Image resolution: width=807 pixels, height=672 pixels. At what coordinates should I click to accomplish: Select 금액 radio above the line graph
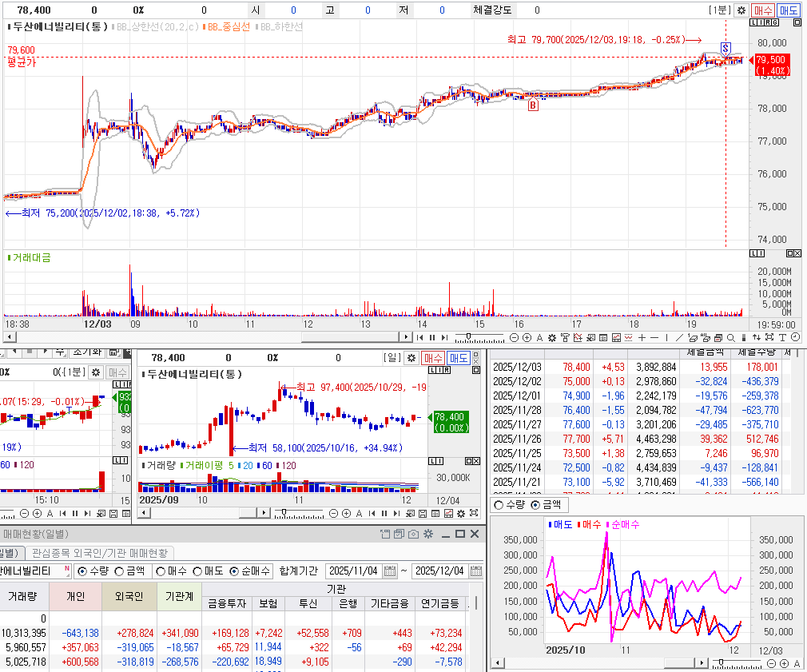click(x=535, y=505)
